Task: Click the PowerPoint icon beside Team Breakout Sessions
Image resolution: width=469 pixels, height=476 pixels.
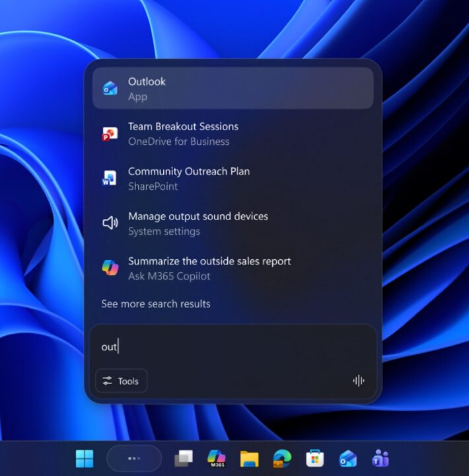Action: coord(110,134)
